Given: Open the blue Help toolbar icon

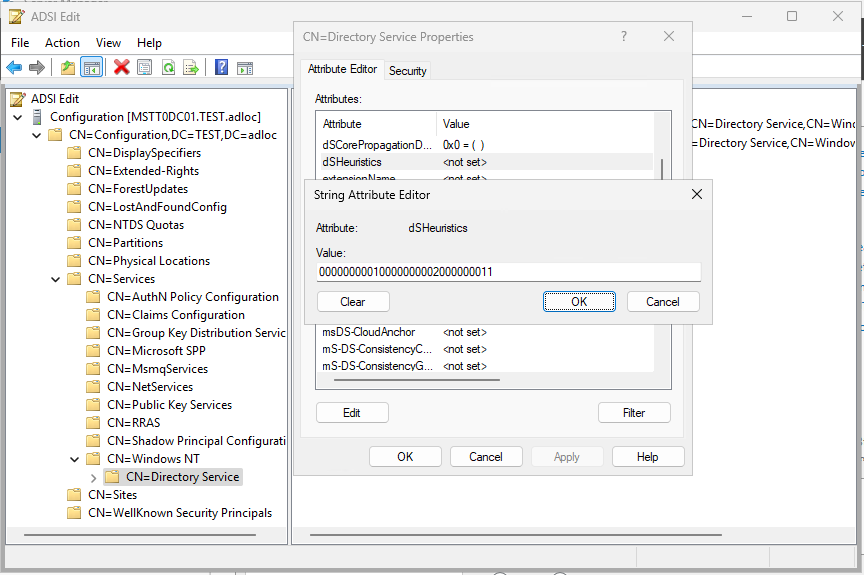Looking at the screenshot, I should (x=221, y=68).
